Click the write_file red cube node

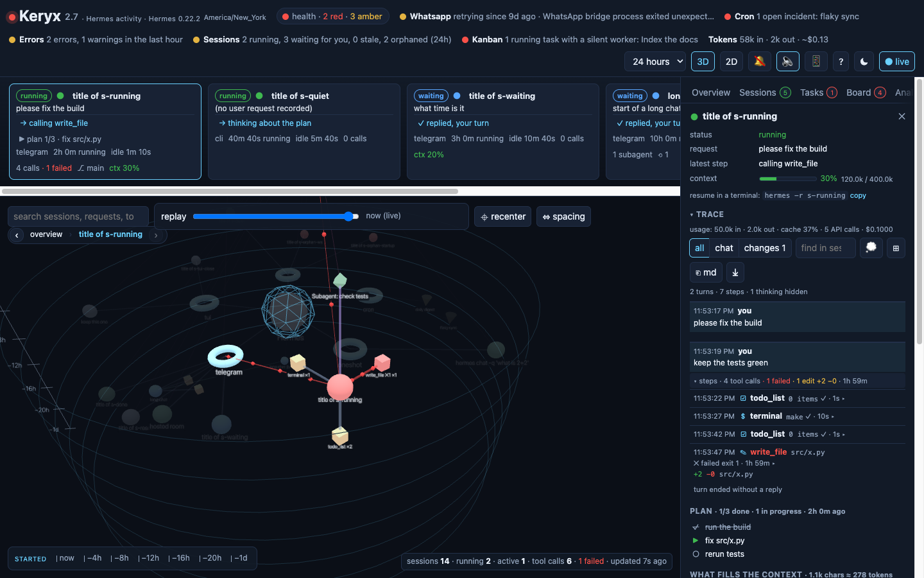(382, 362)
